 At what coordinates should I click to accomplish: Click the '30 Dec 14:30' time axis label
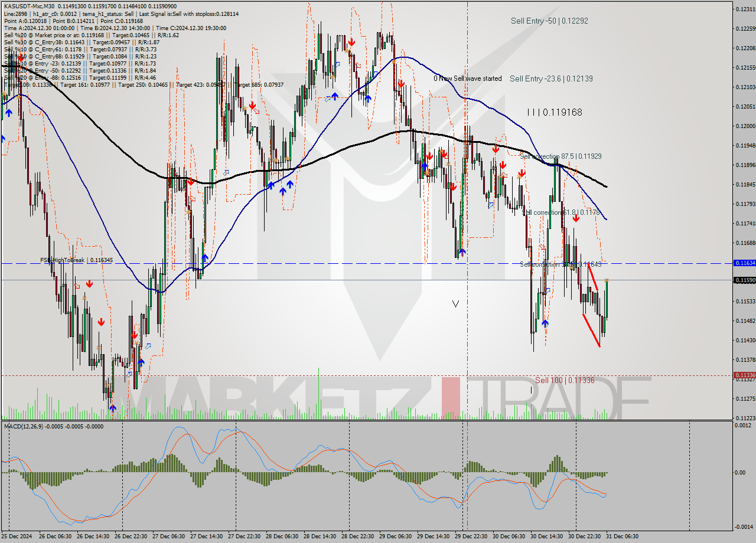(547, 536)
